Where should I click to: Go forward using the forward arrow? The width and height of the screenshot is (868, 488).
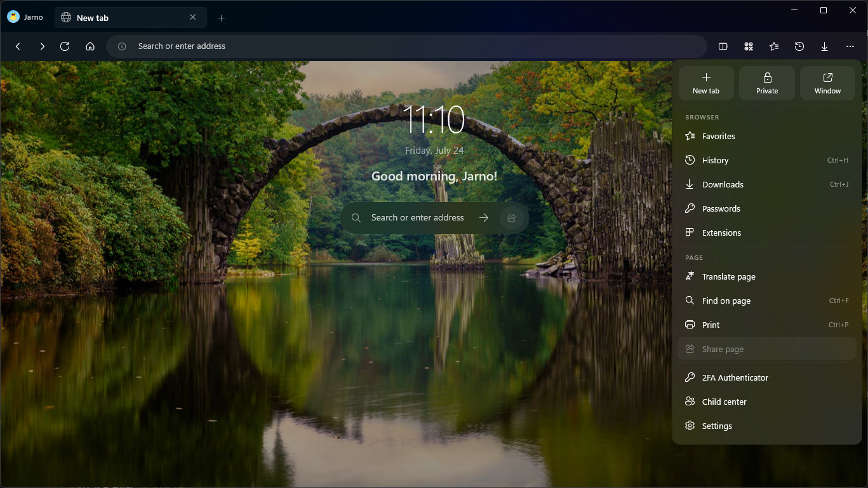pyautogui.click(x=42, y=46)
